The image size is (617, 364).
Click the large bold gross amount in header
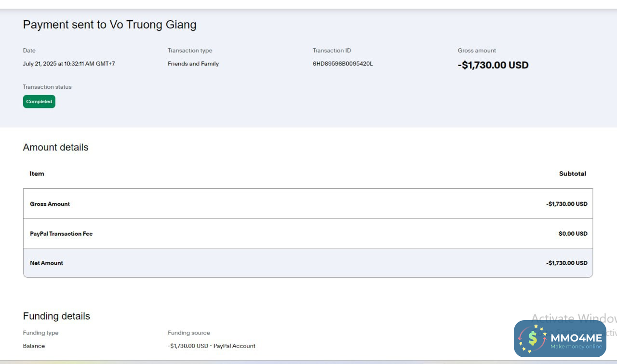click(x=493, y=65)
